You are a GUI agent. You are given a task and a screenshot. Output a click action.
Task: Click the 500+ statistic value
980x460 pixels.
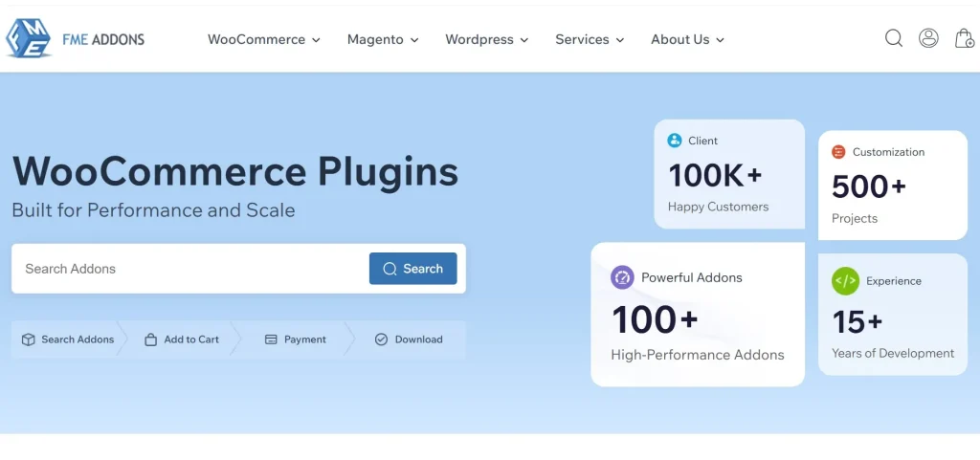coord(869,186)
